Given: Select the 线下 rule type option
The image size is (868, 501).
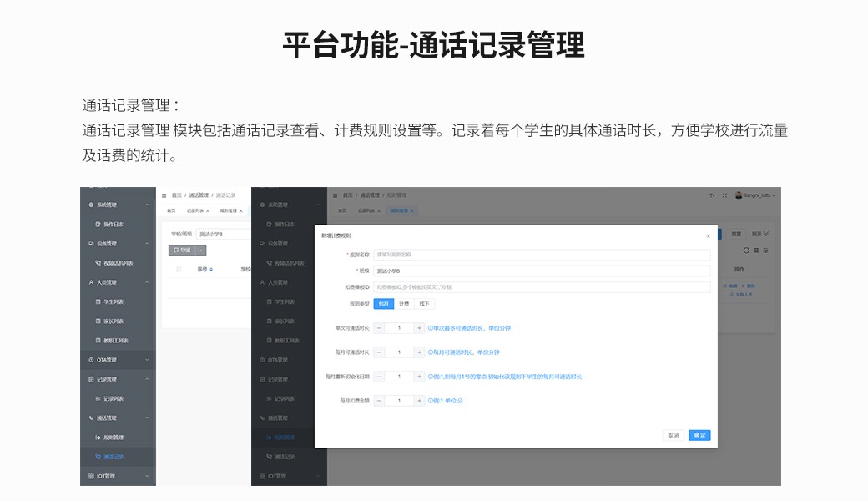Looking at the screenshot, I should (x=424, y=304).
